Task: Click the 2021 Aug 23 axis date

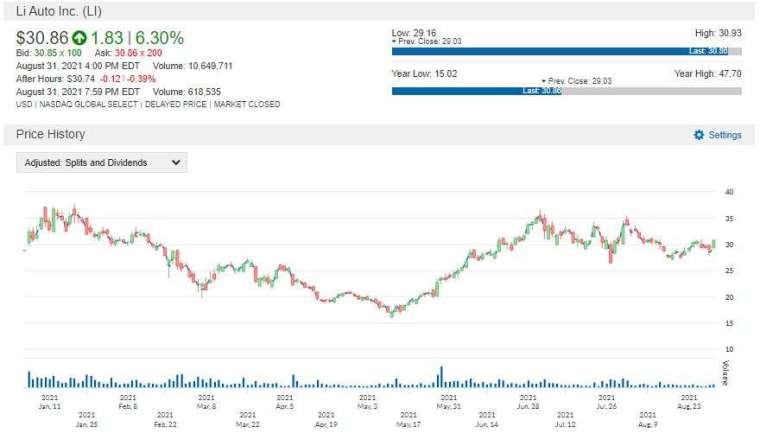Action: click(x=689, y=402)
